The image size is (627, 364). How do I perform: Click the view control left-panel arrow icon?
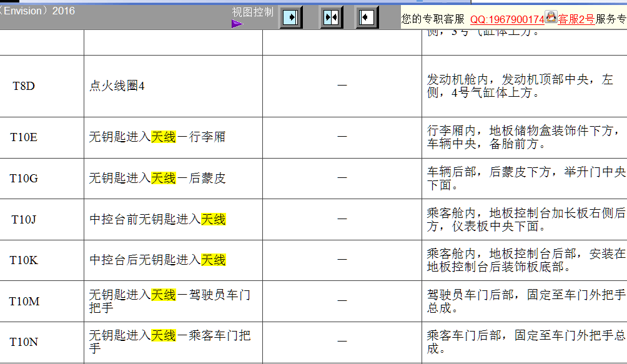point(290,17)
